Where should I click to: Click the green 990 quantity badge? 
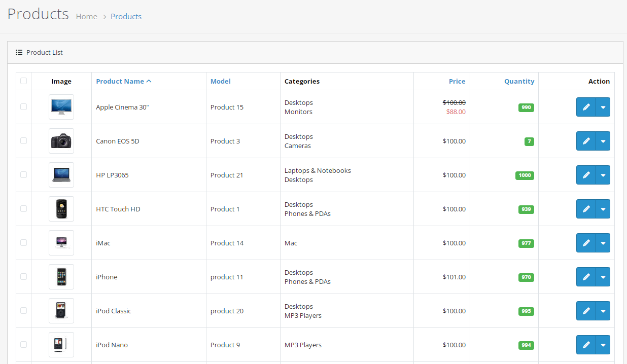pos(526,107)
